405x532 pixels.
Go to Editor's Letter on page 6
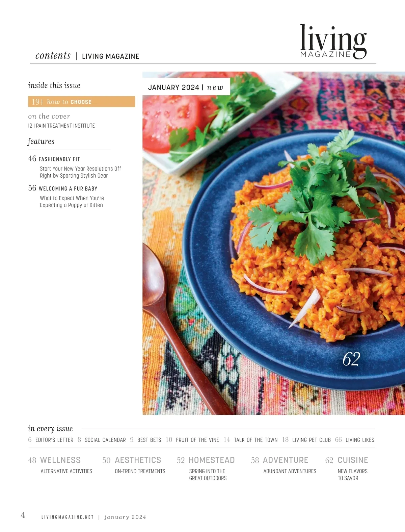coord(51,440)
